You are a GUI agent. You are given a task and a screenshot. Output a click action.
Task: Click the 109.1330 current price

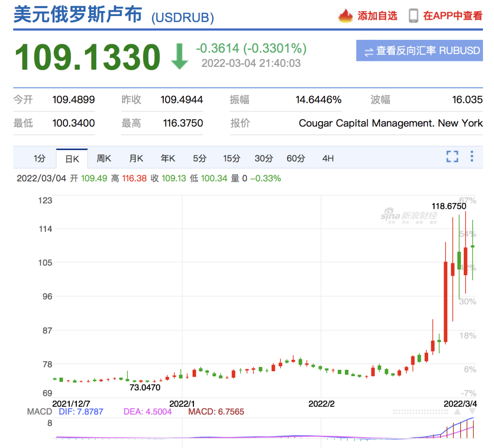[x=87, y=57]
